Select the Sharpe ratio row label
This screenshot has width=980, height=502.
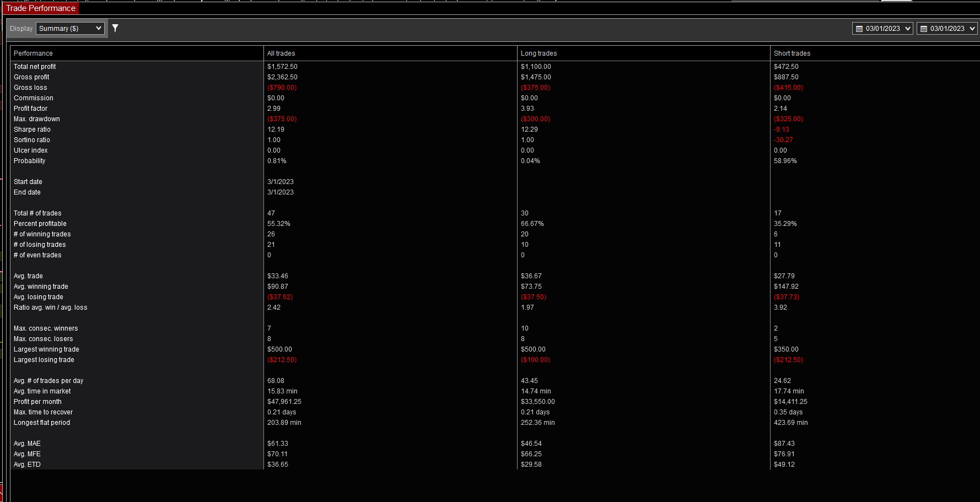pyautogui.click(x=32, y=129)
